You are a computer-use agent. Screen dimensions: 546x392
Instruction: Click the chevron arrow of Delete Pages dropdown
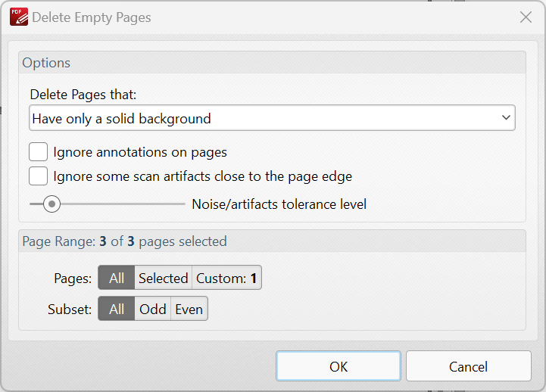pos(506,119)
